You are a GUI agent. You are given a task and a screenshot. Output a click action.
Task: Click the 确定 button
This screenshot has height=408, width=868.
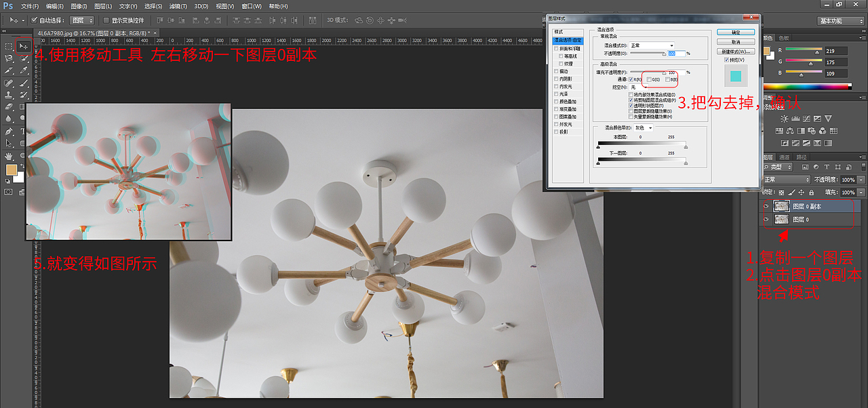pyautogui.click(x=736, y=32)
